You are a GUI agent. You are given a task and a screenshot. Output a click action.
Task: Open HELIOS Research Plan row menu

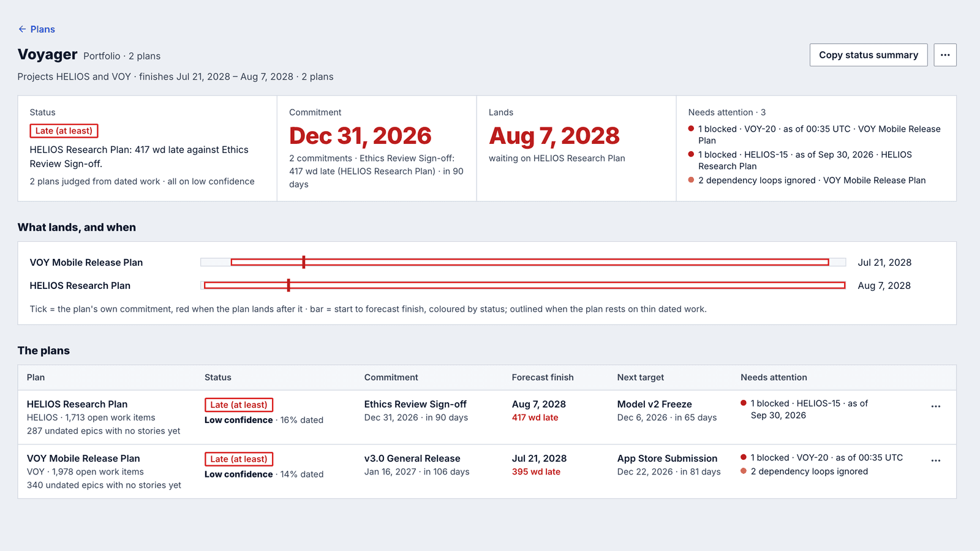click(936, 407)
